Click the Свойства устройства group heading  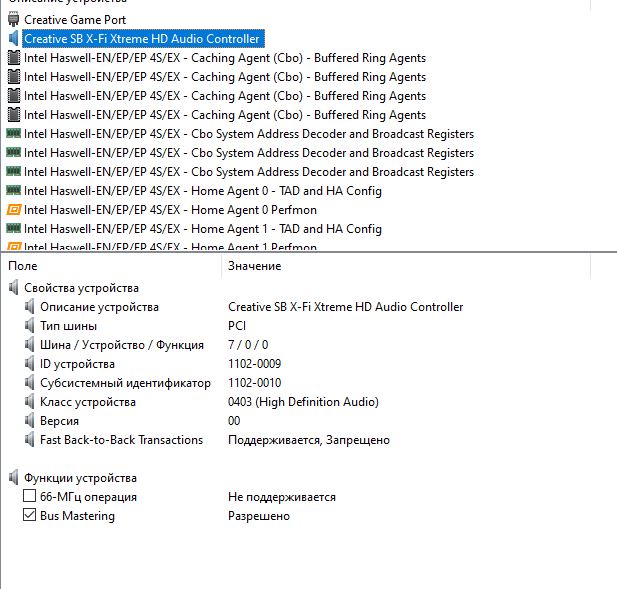[x=81, y=288]
